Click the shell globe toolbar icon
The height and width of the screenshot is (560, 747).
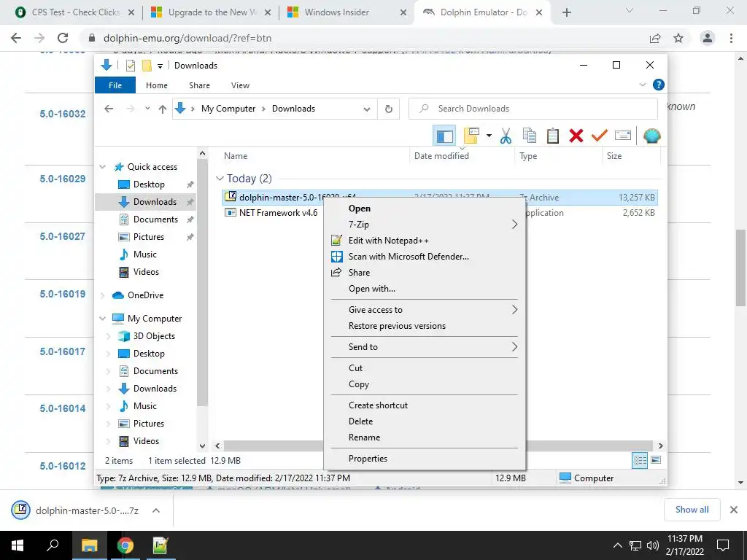click(651, 136)
